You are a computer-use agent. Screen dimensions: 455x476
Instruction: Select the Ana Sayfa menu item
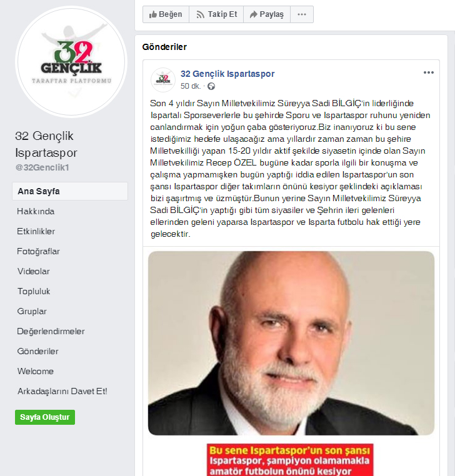point(70,191)
